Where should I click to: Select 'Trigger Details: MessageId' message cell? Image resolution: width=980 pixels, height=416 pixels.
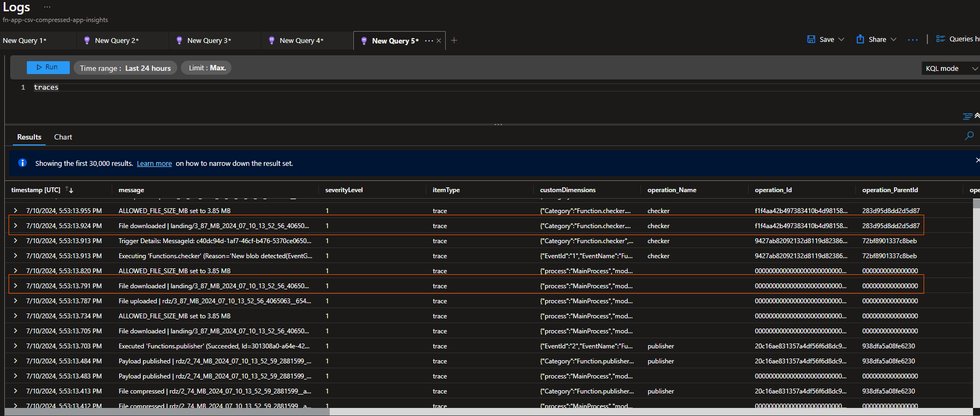[x=215, y=241]
